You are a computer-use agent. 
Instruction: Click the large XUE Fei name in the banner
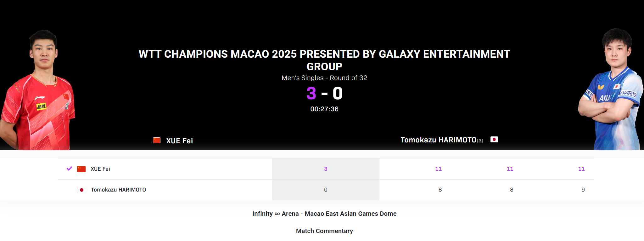[179, 141]
